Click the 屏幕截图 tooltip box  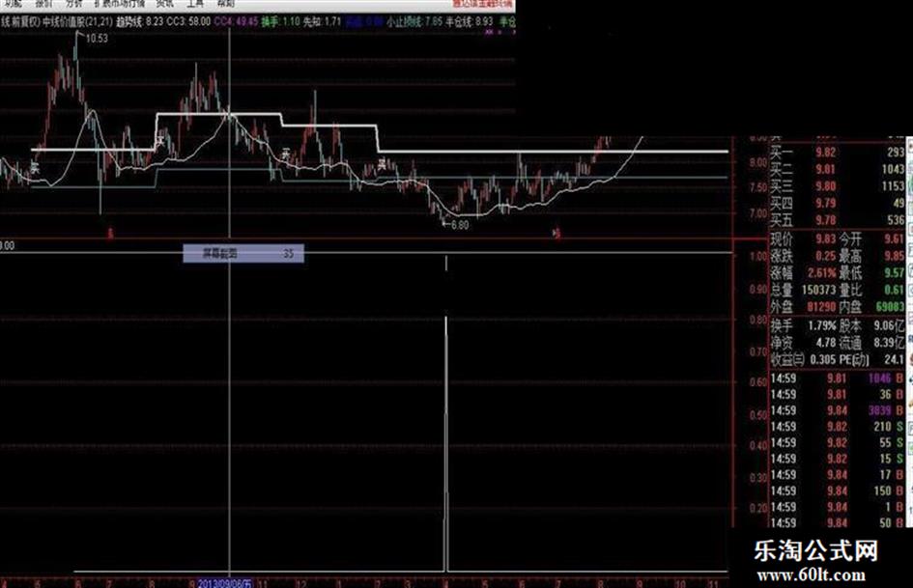point(243,254)
